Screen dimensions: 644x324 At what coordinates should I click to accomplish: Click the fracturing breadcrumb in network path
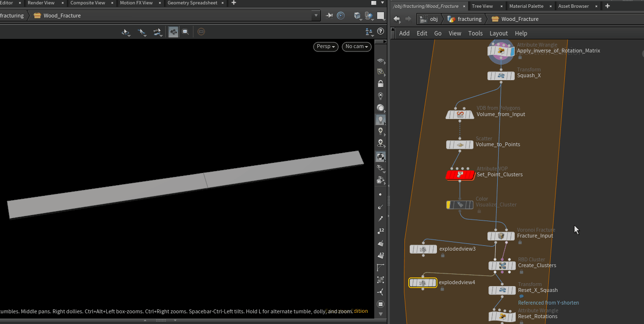[469, 19]
